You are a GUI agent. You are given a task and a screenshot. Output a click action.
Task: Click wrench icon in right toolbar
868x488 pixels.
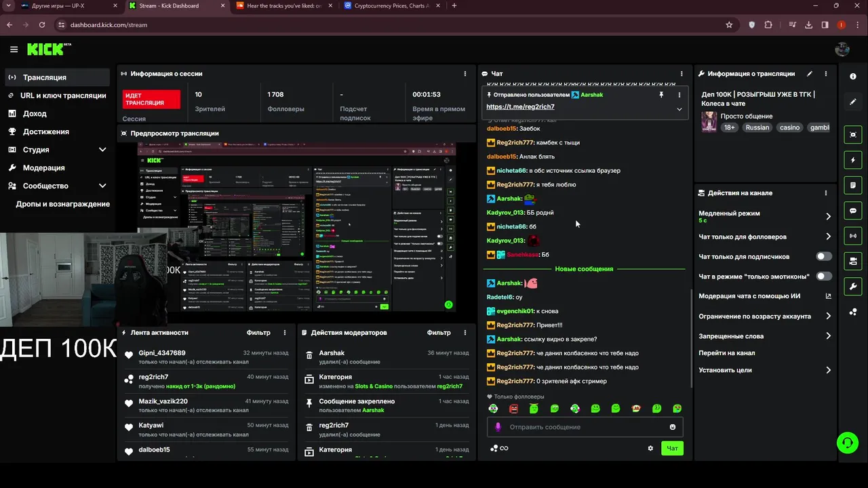853,286
